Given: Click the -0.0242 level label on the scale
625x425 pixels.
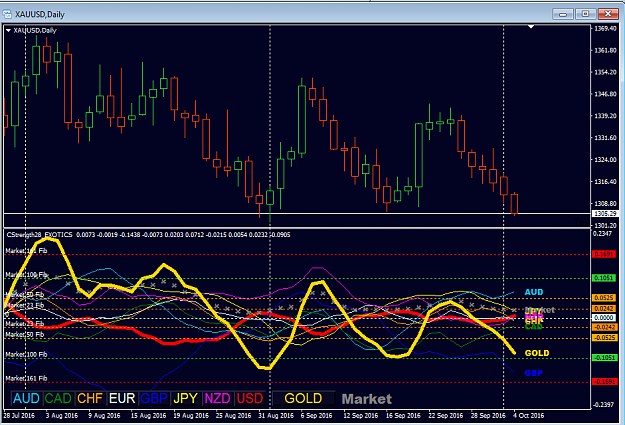Looking at the screenshot, I should pos(604,327).
